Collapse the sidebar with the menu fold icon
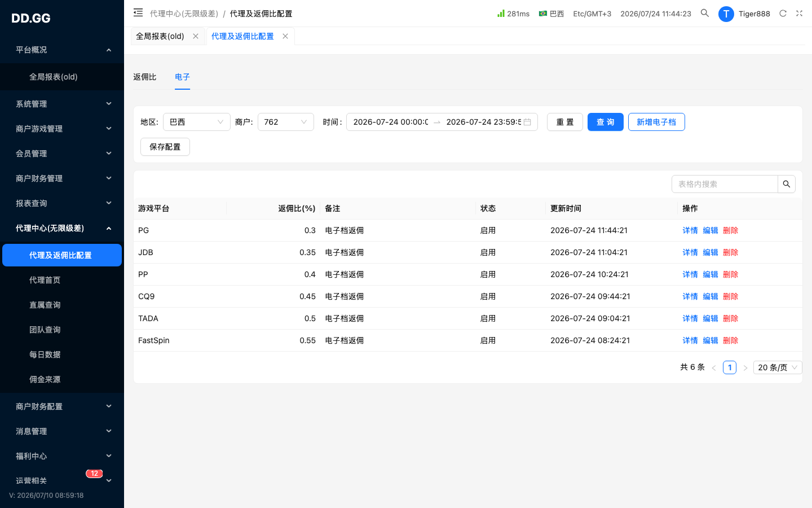The width and height of the screenshot is (812, 508). (138, 12)
